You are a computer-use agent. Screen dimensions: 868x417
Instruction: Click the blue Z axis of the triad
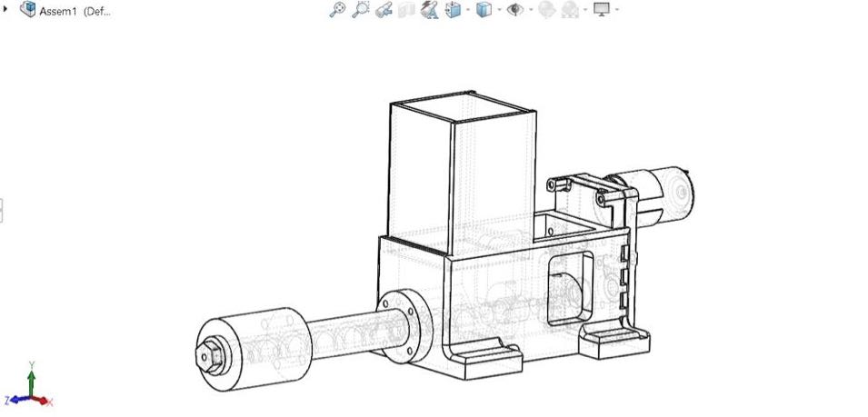19,400
